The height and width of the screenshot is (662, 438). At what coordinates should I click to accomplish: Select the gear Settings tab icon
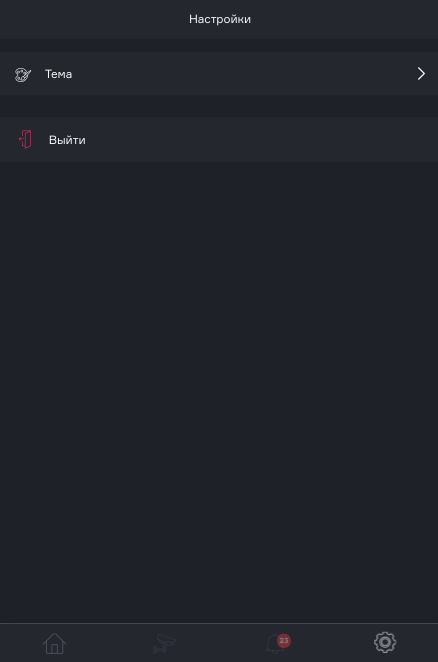pos(385,642)
